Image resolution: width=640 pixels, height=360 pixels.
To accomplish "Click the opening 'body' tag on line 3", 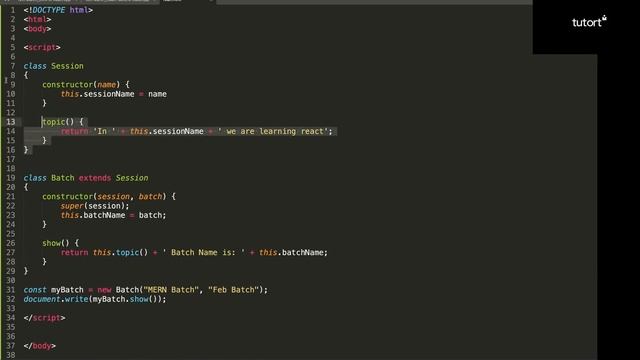I will [37, 29].
